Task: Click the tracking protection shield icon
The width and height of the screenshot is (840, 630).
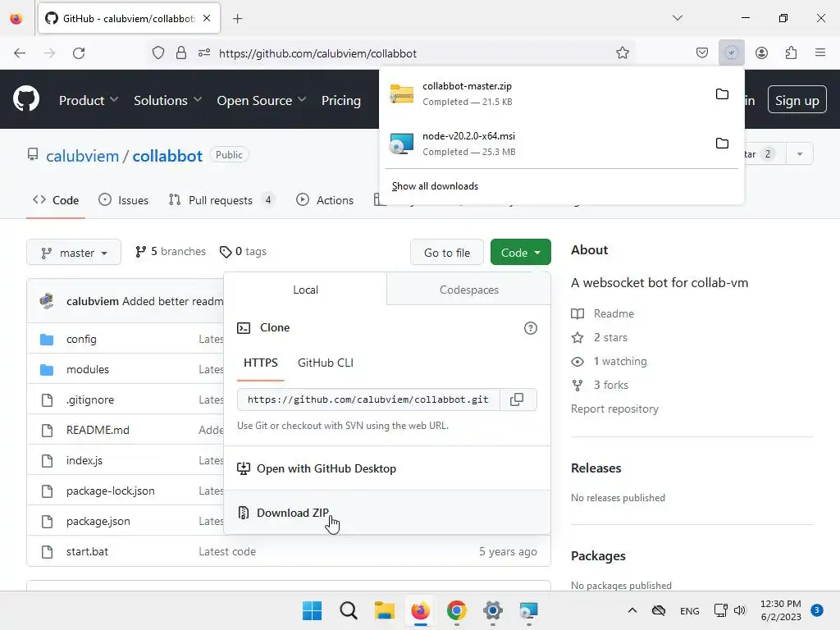Action: coord(158,53)
